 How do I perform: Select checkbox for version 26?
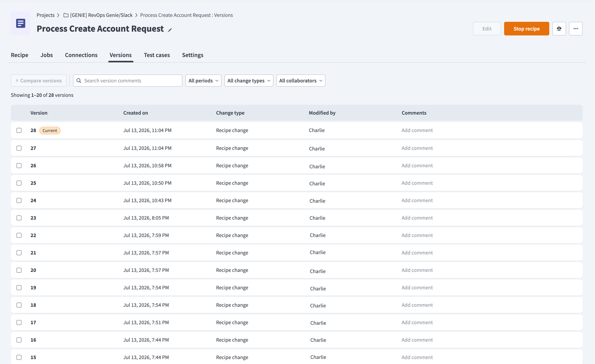19,165
